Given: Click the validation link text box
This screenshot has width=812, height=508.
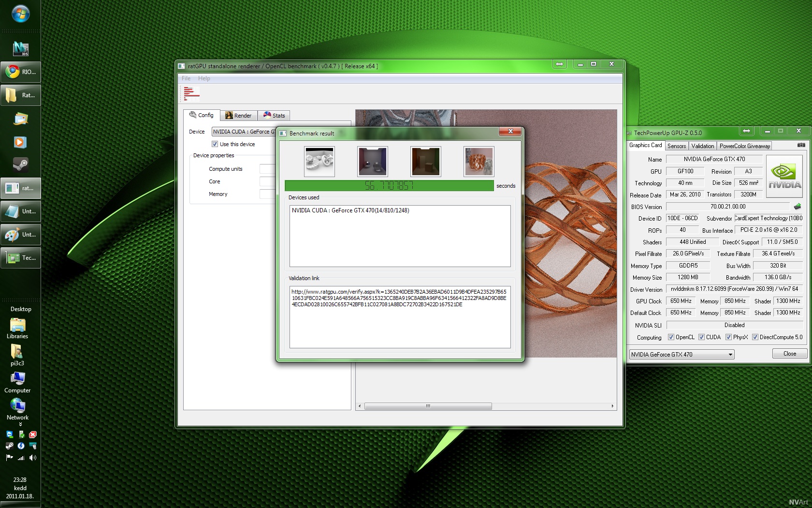Looking at the screenshot, I should (x=400, y=317).
